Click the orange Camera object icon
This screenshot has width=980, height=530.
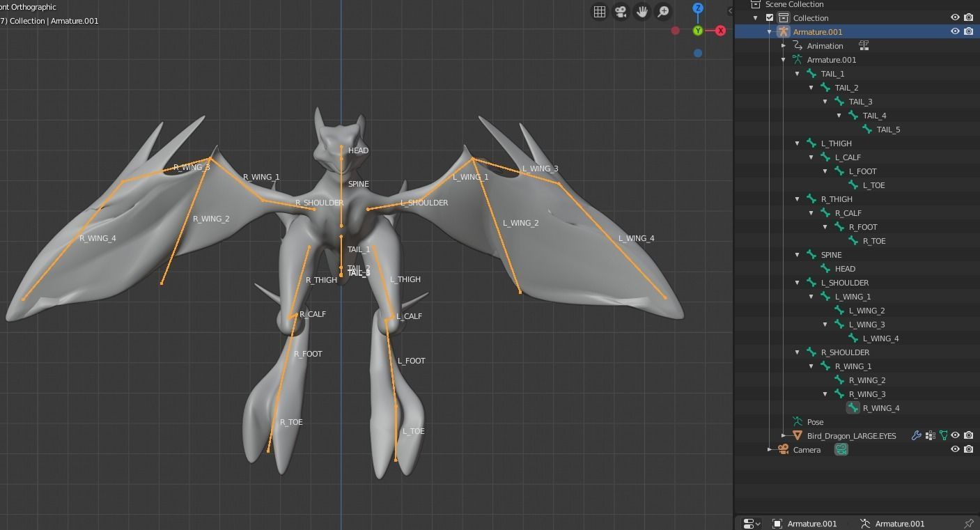(784, 450)
